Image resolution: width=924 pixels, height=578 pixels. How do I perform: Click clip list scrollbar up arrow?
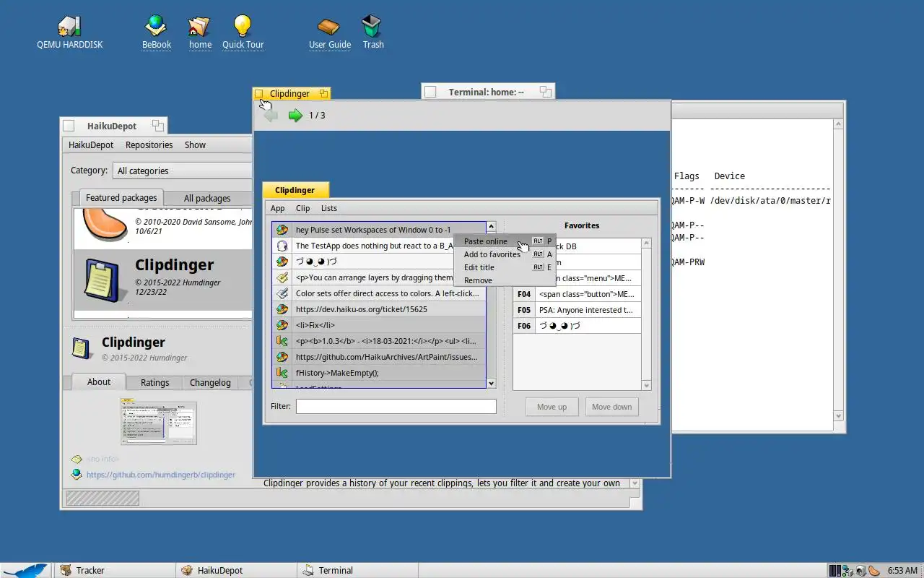tap(491, 227)
